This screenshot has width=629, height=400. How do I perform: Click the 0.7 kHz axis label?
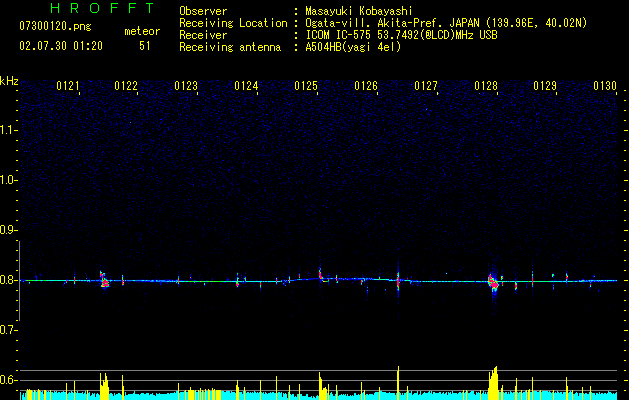tap(8, 330)
